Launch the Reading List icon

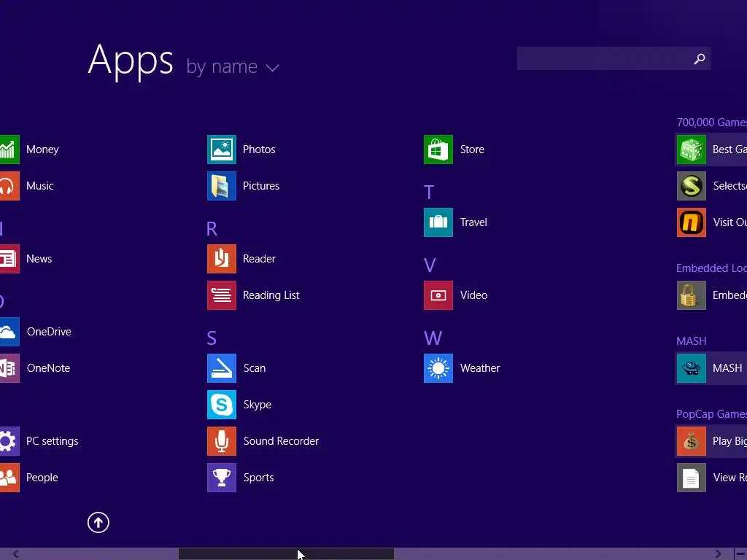(222, 295)
